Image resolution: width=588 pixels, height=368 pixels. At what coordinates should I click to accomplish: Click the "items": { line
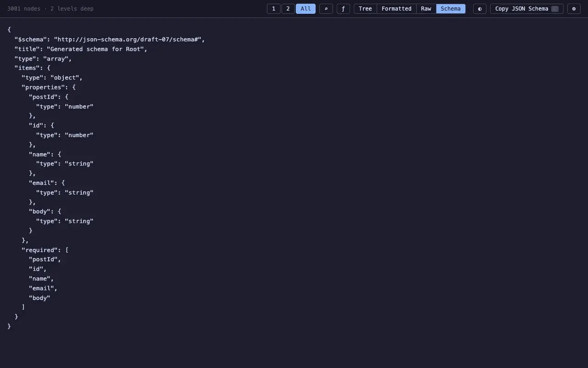pos(33,68)
